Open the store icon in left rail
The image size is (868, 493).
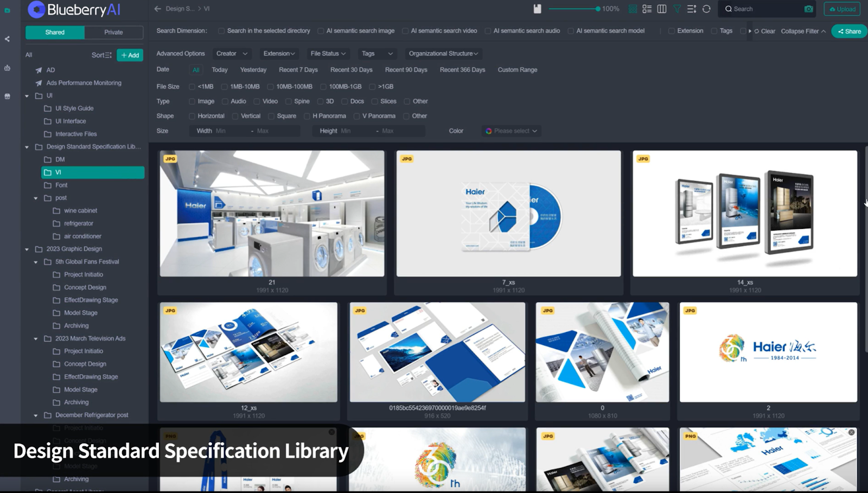tap(7, 97)
